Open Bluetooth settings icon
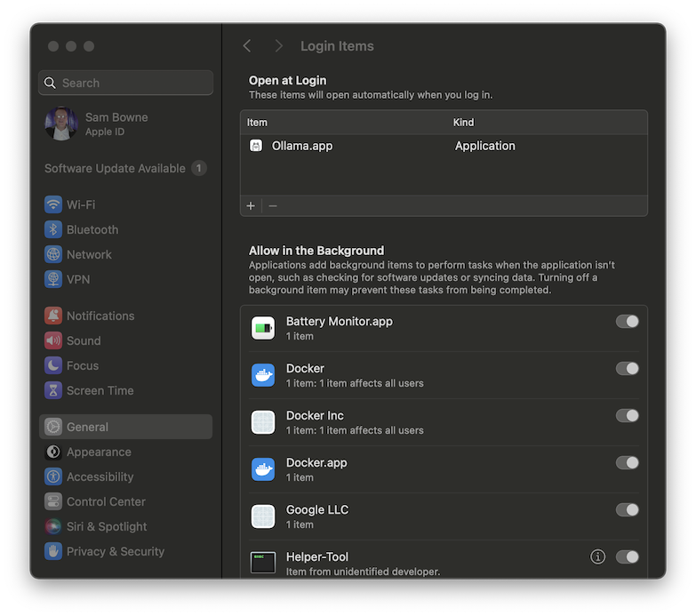The width and height of the screenshot is (696, 616). coord(53,229)
